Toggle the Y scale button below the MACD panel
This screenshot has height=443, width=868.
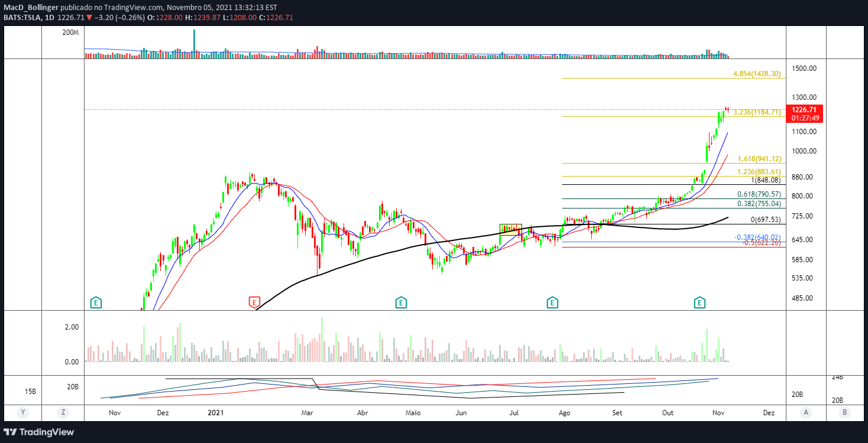click(22, 413)
